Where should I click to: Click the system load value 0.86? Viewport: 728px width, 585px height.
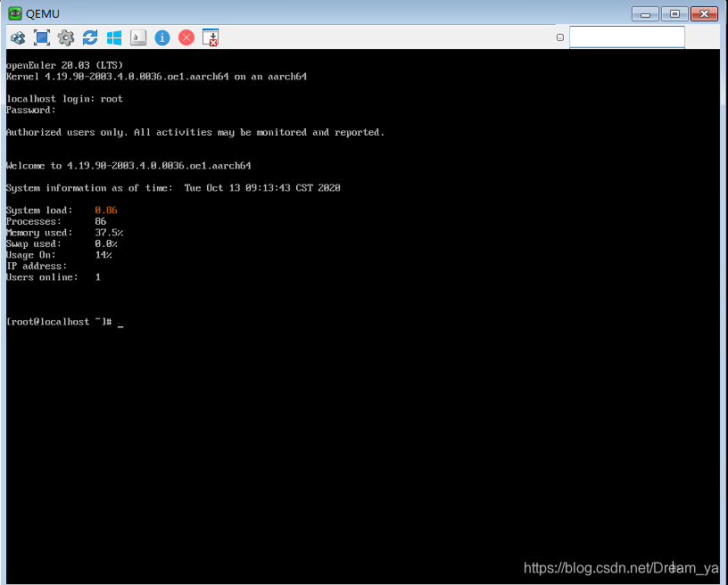coord(106,210)
